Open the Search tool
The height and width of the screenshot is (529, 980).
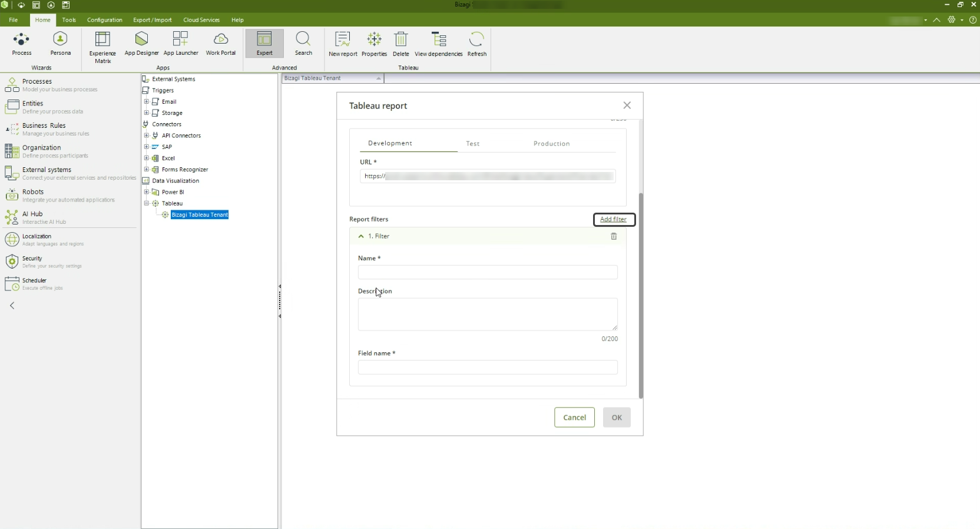(303, 44)
